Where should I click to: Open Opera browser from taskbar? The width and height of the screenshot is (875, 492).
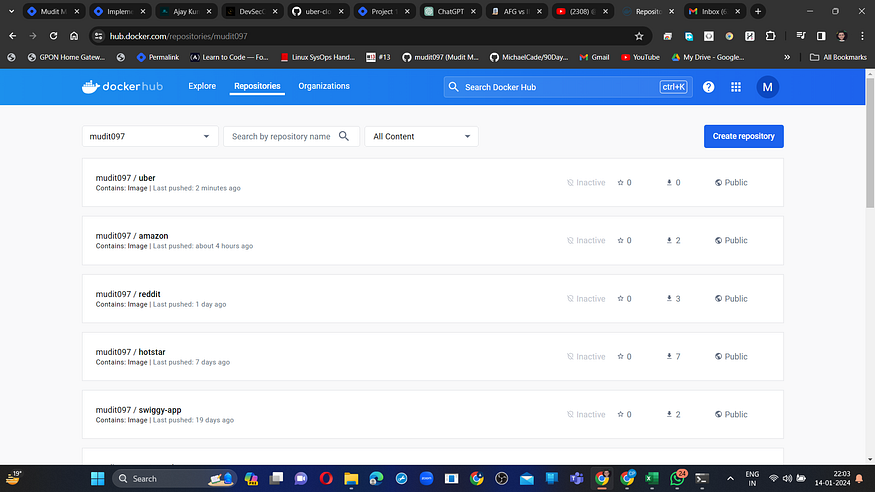[x=326, y=479]
